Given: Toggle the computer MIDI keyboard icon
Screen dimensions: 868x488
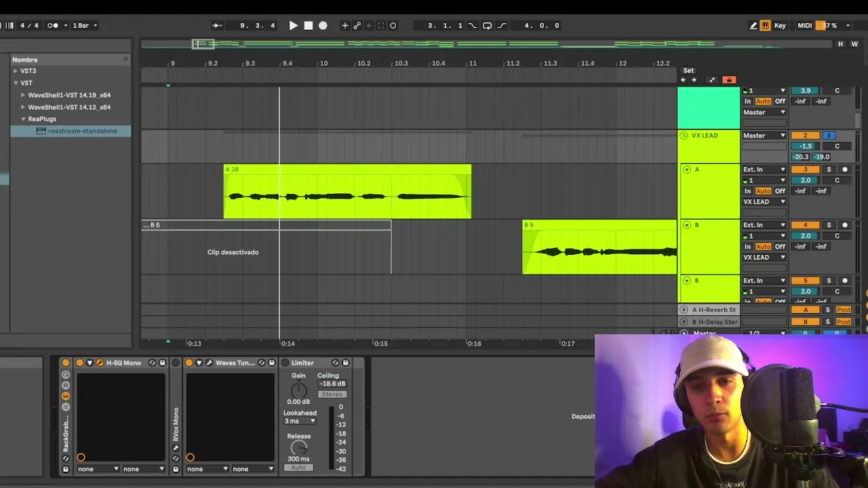Looking at the screenshot, I should (x=766, y=26).
